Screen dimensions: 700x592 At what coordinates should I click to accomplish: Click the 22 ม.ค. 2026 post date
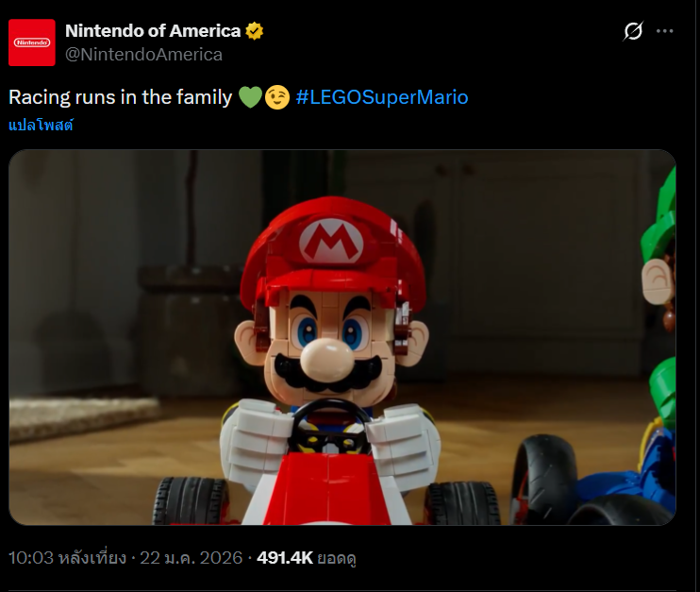191,558
